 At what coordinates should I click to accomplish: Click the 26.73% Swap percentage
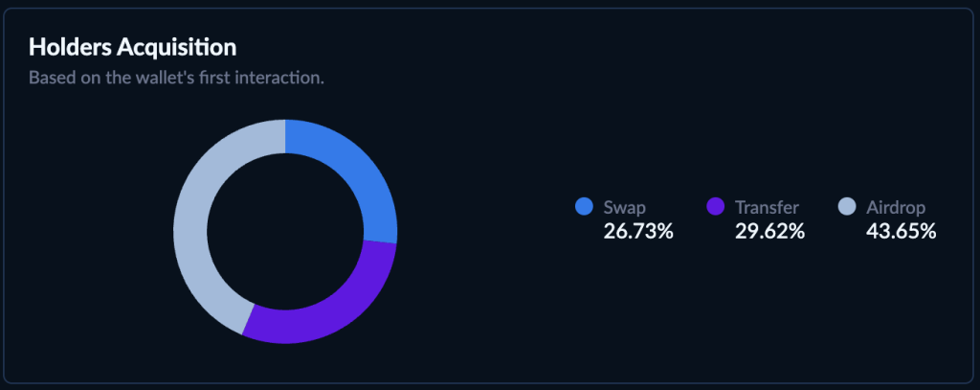[x=638, y=232]
